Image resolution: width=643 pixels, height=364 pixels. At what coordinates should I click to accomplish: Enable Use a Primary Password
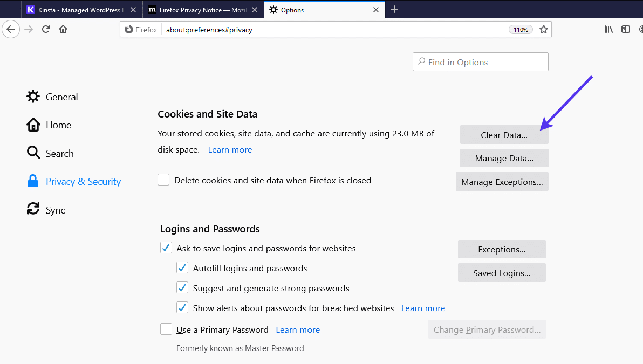166,329
